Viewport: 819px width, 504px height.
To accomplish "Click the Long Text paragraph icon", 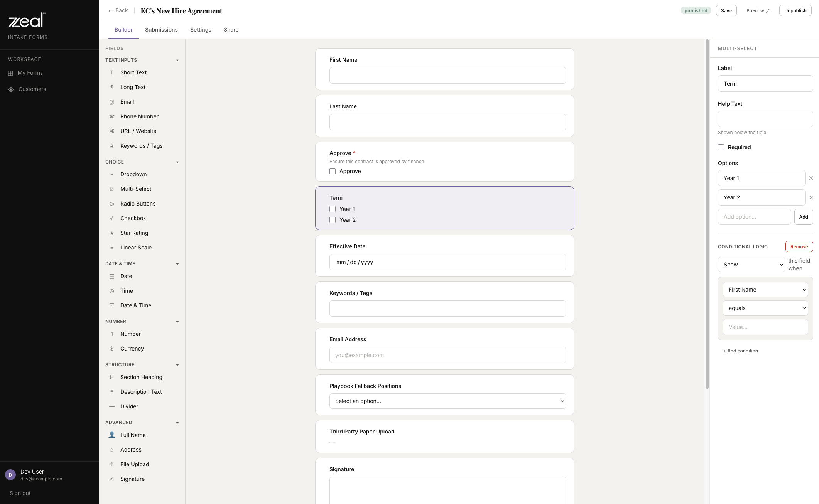I will 112,87.
